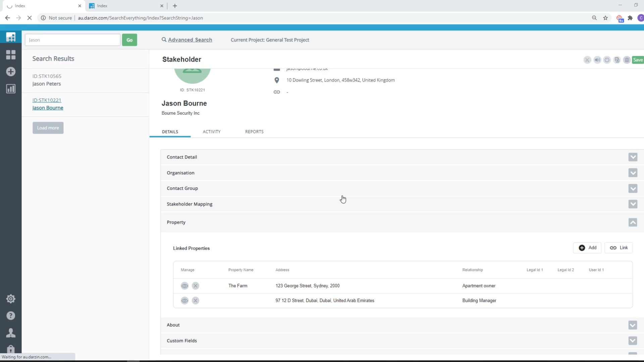Click the help question mark icon
Viewport: 644px width, 362px height.
[11, 316]
